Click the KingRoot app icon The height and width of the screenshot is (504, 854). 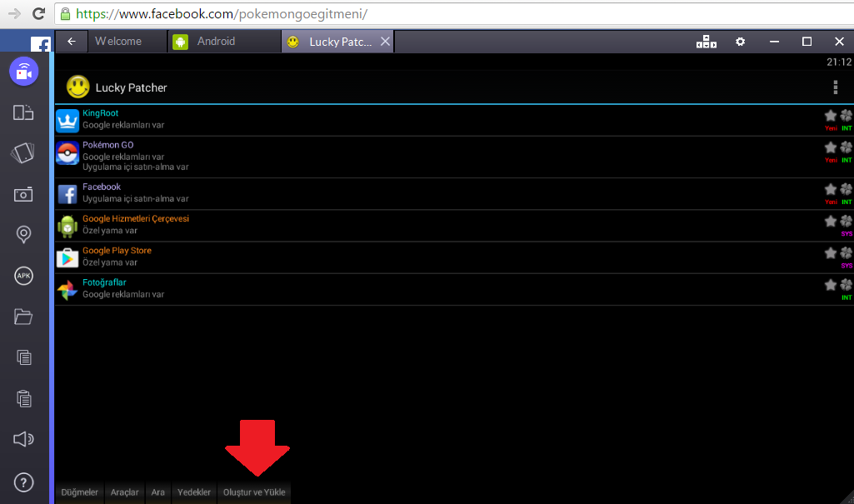point(67,120)
